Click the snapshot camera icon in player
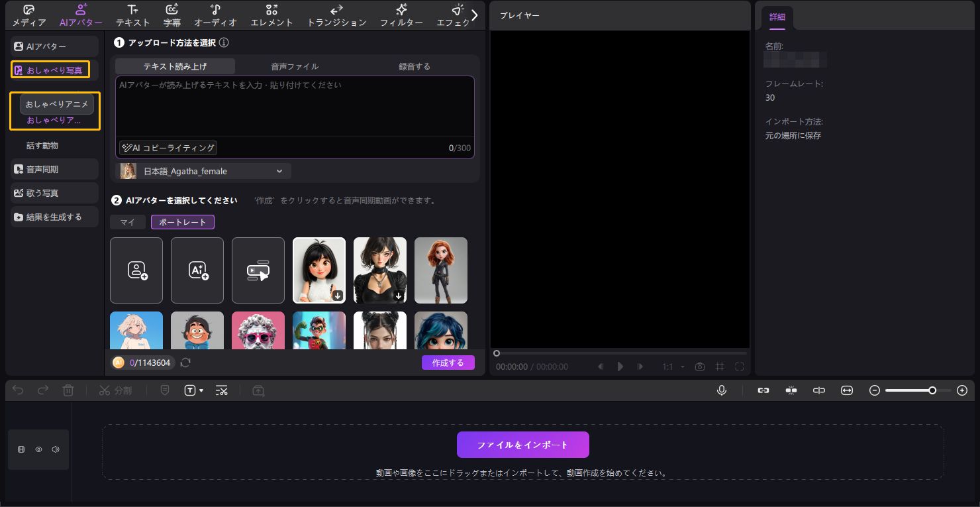 [700, 366]
